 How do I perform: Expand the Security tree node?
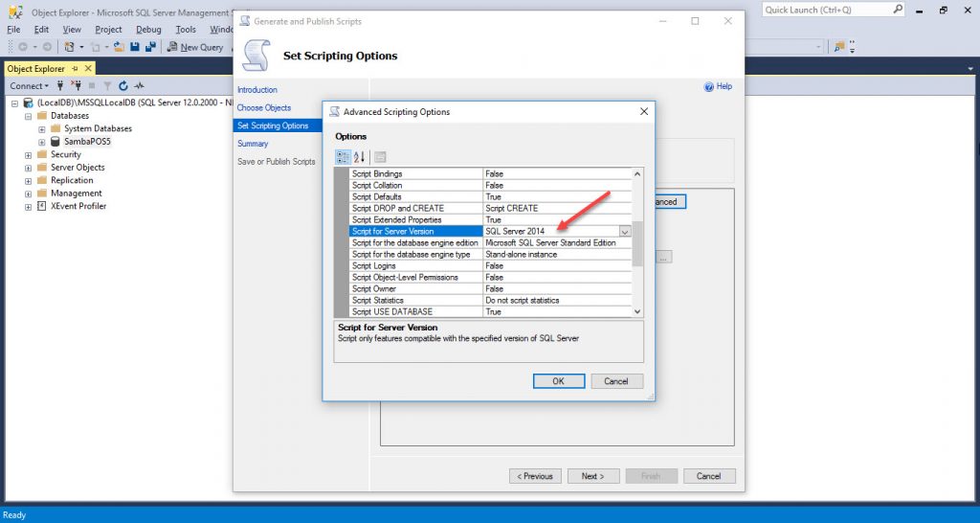[x=28, y=154]
